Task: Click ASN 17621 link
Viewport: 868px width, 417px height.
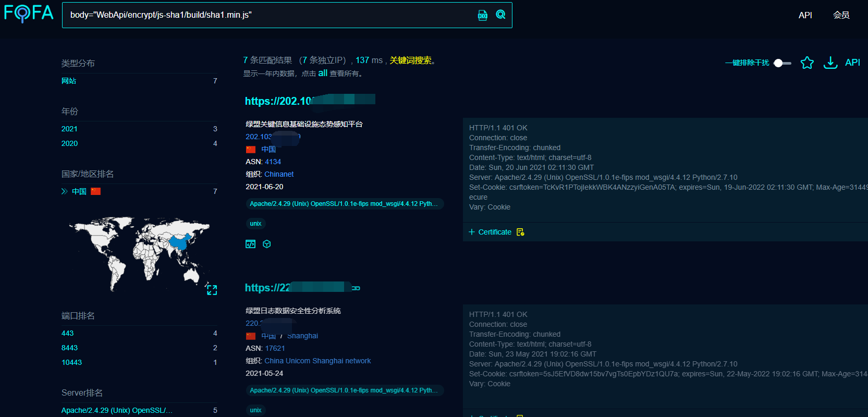Action: (275, 348)
